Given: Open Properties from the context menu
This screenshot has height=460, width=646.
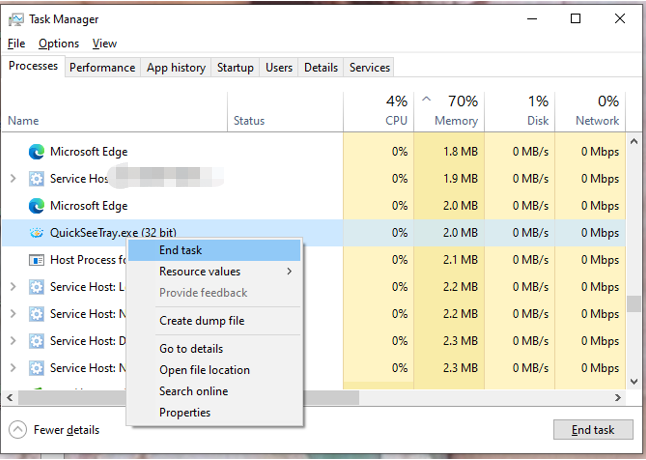Looking at the screenshot, I should coord(214,413).
